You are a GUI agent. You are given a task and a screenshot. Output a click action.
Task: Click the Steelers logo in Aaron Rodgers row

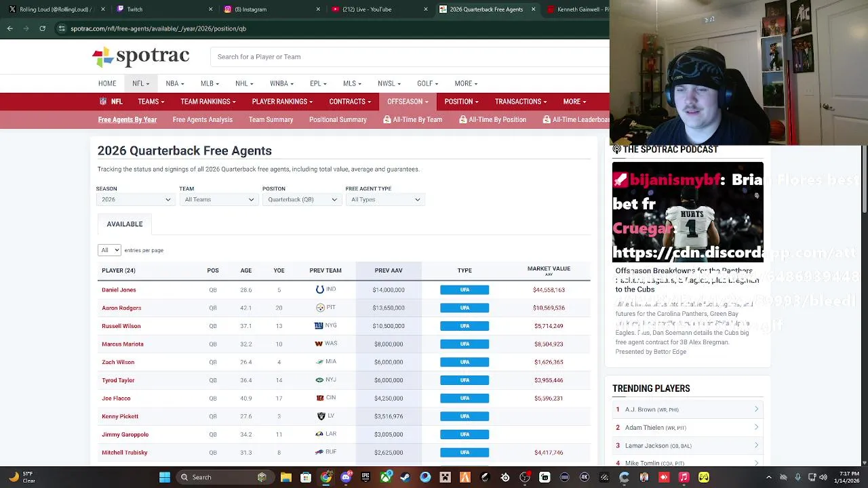coord(320,308)
